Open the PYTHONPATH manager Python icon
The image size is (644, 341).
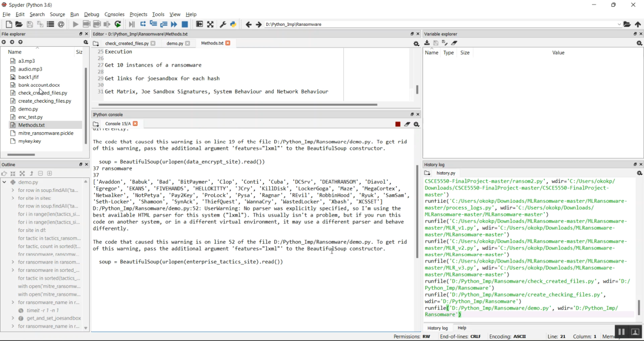[x=233, y=24]
